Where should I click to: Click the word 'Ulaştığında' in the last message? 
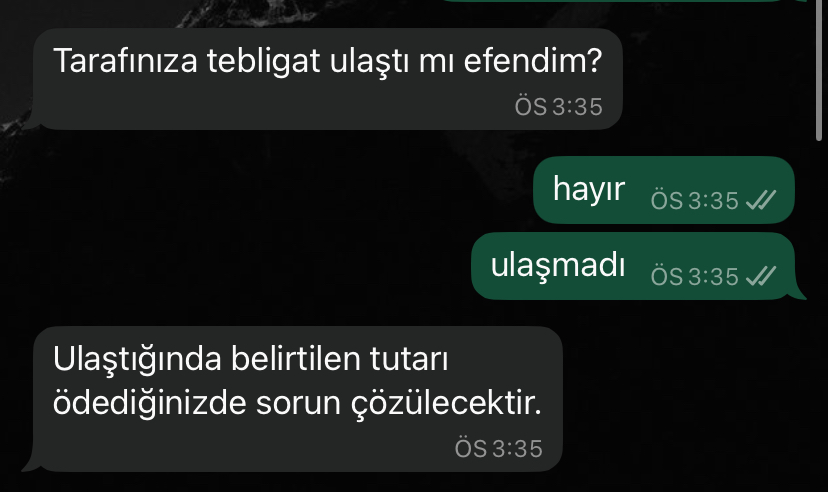(137, 360)
